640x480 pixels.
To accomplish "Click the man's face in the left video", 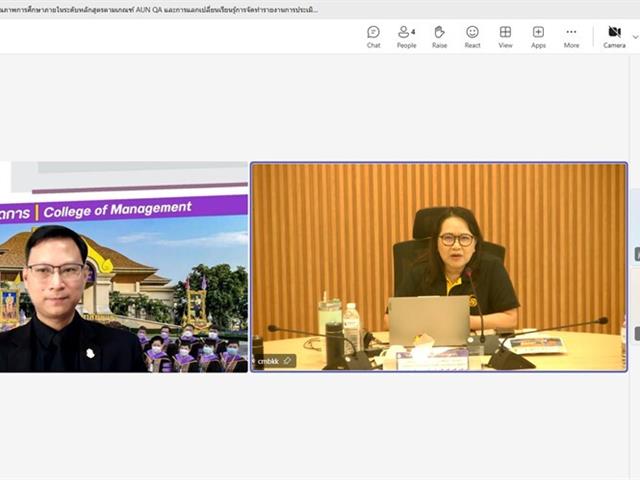I will (x=56, y=272).
